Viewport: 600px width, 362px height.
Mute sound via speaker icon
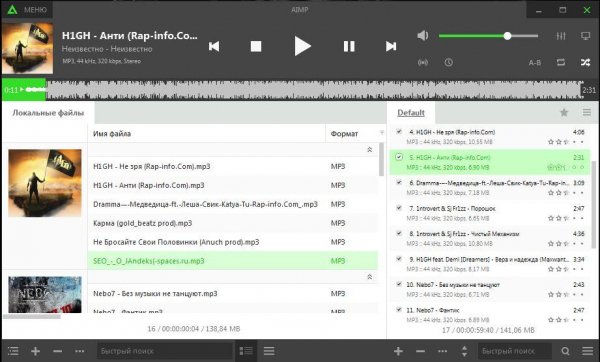tap(422, 36)
